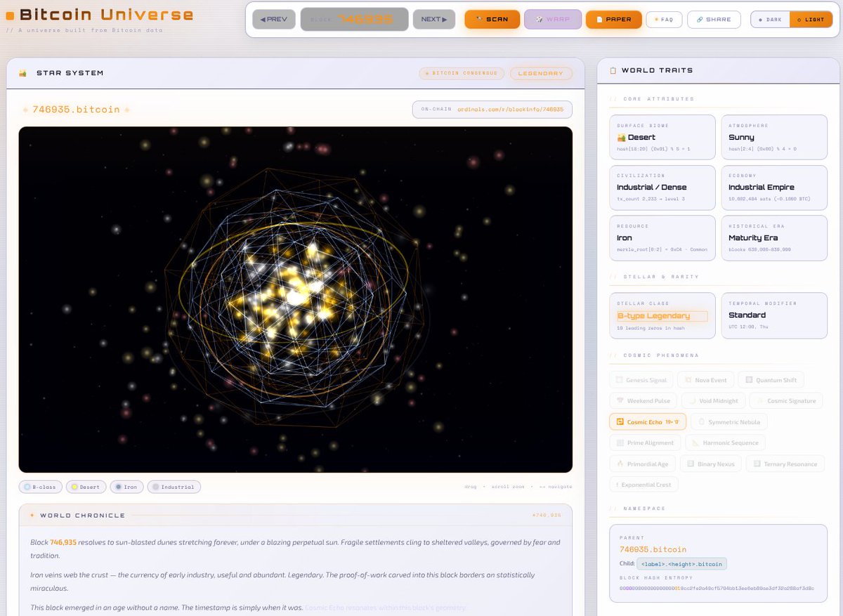
Task: Click the Legendary rarity badge
Action: (x=541, y=73)
